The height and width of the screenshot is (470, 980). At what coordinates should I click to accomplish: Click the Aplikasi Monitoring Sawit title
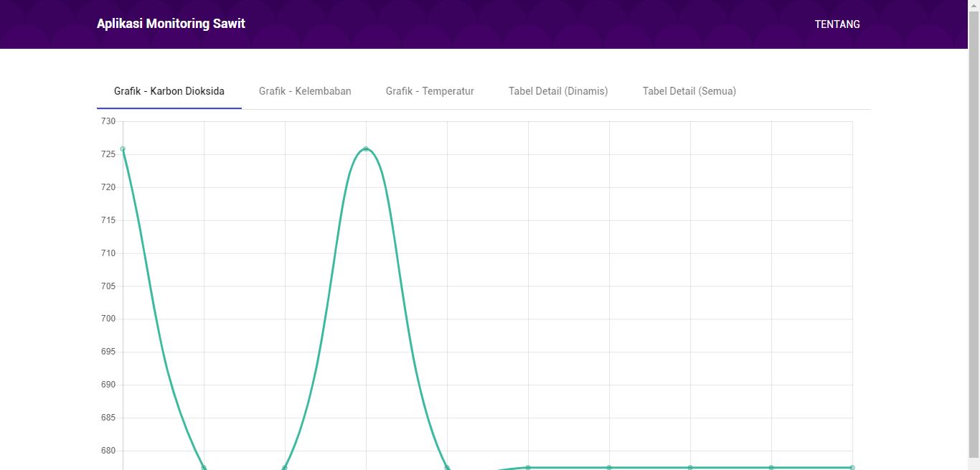[x=171, y=24]
